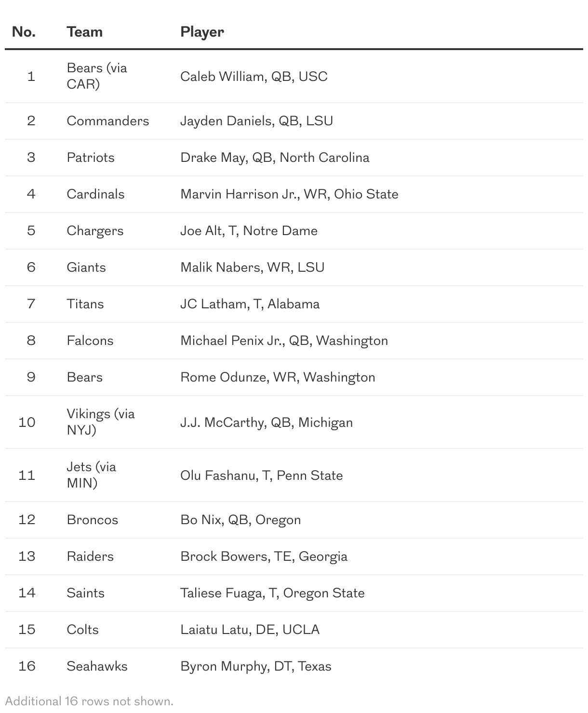Select Rome Odunze, WR, Washington
The height and width of the screenshot is (713, 588).
(278, 377)
